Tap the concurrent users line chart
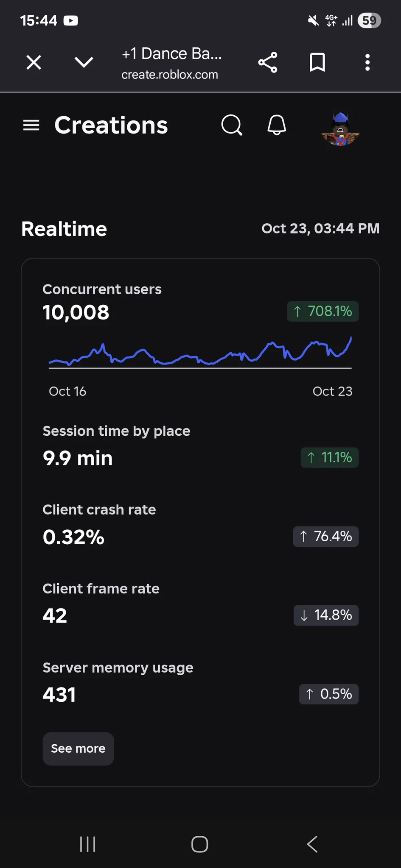Viewport: 401px width, 868px height. [x=200, y=352]
